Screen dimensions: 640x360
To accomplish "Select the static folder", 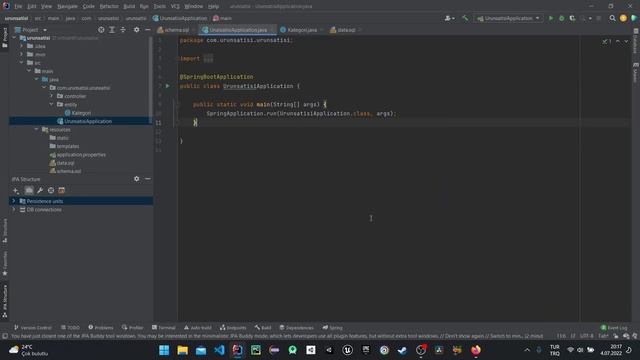I will 62,138.
